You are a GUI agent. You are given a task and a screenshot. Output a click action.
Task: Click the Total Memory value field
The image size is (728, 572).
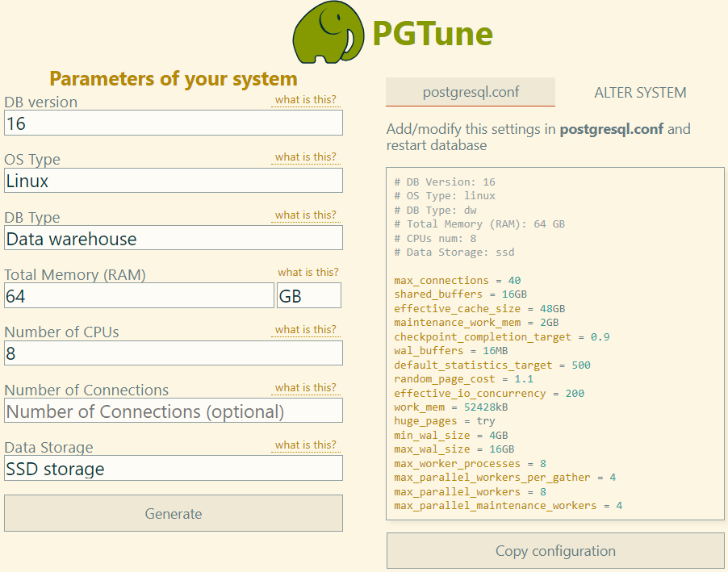[x=139, y=295]
